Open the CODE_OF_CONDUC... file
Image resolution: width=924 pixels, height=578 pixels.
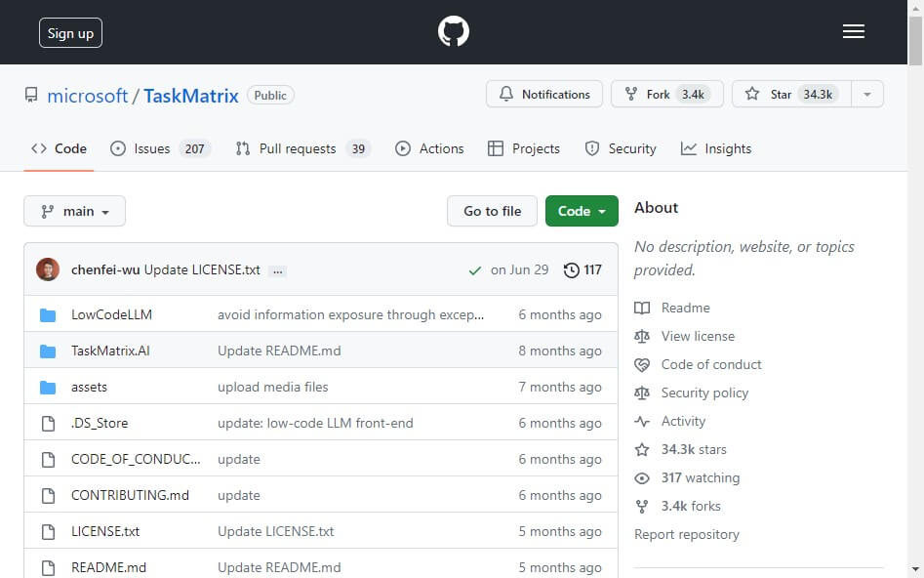pos(136,459)
